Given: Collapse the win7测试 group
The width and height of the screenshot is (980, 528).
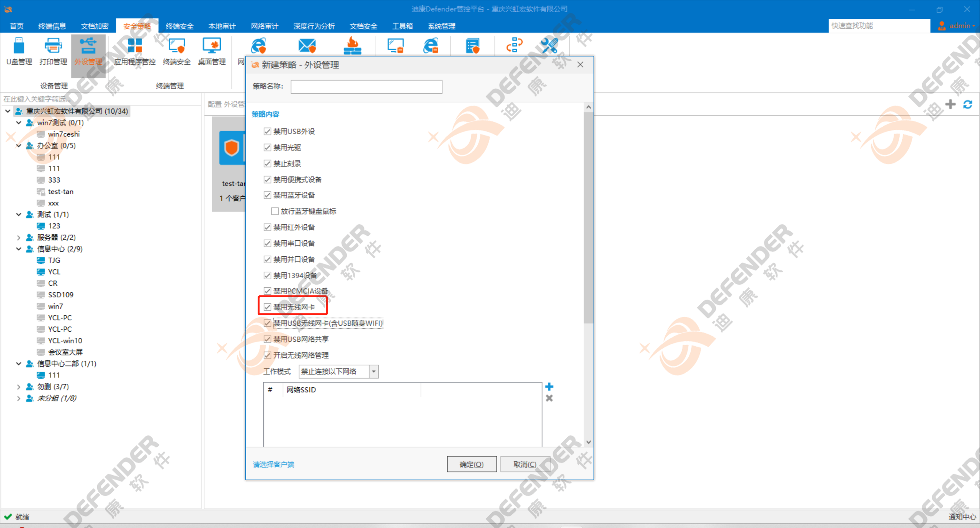Looking at the screenshot, I should point(18,122).
